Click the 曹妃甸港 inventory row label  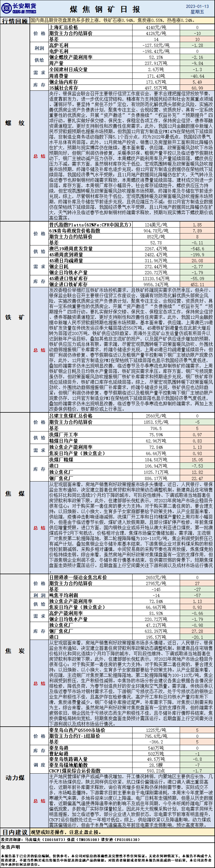pyautogui.click(x=59, y=753)
